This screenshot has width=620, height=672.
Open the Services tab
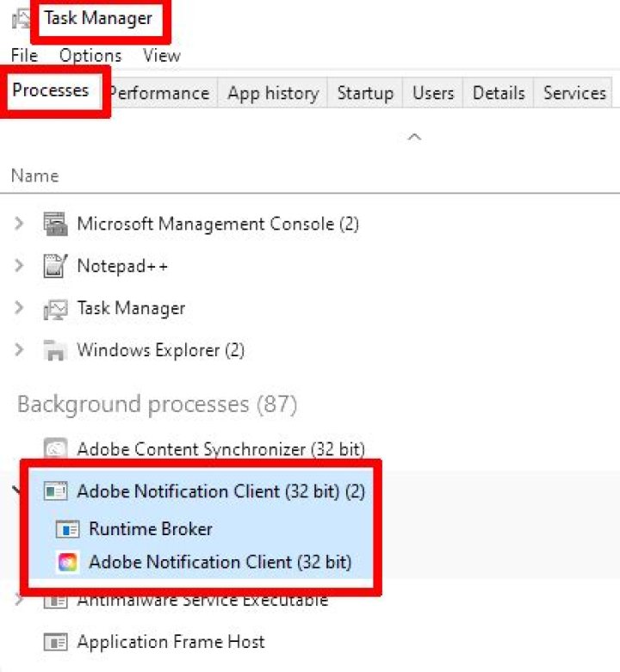pyautogui.click(x=574, y=93)
